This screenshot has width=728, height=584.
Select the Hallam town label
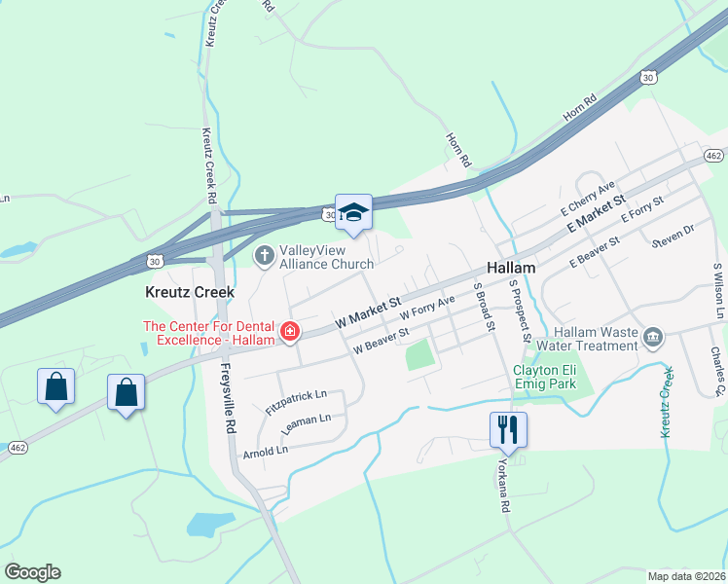pyautogui.click(x=511, y=268)
